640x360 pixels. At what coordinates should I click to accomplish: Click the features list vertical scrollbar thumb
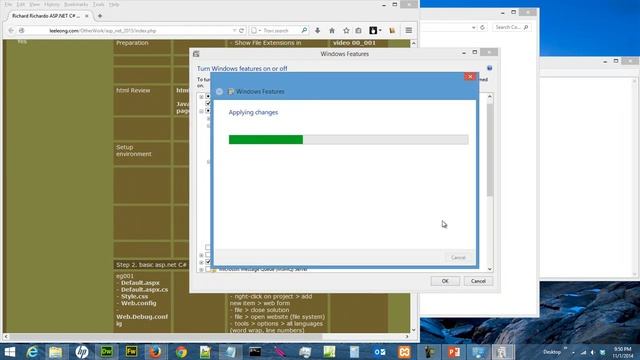490,149
